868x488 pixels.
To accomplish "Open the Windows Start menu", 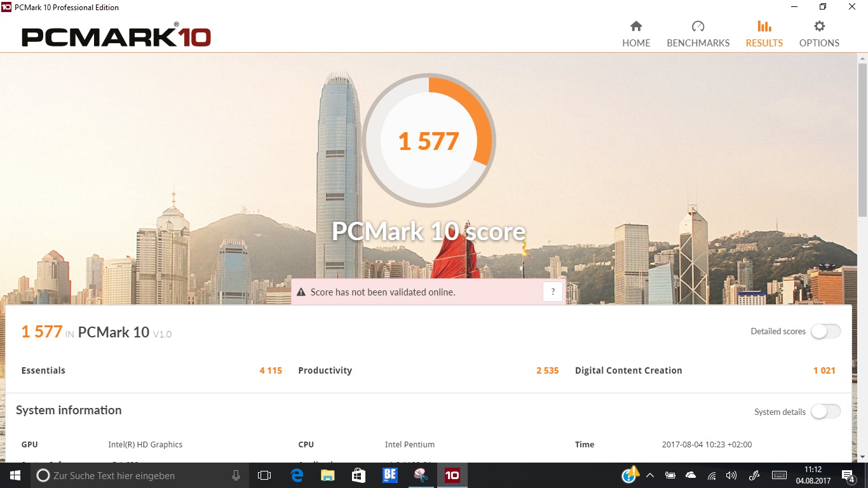I will point(15,475).
